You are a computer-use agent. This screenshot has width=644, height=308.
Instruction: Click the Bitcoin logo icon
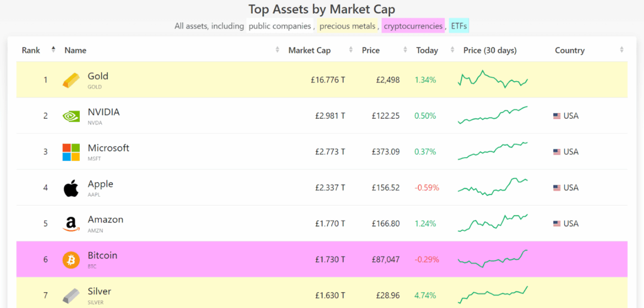71,260
